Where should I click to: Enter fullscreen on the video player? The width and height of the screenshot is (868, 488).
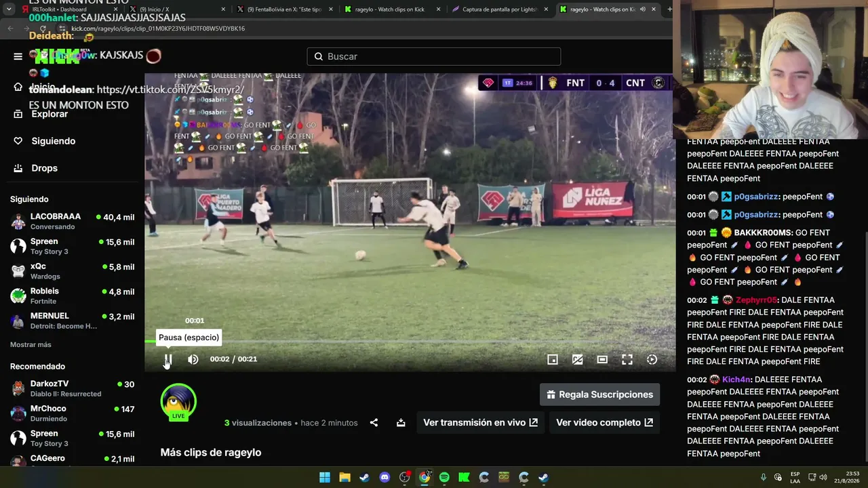click(x=627, y=360)
